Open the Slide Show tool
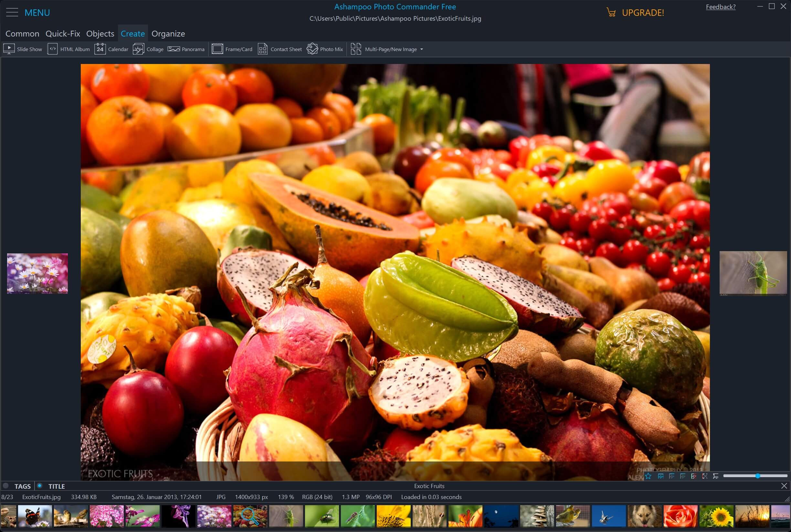The width and height of the screenshot is (791, 532). click(x=22, y=49)
